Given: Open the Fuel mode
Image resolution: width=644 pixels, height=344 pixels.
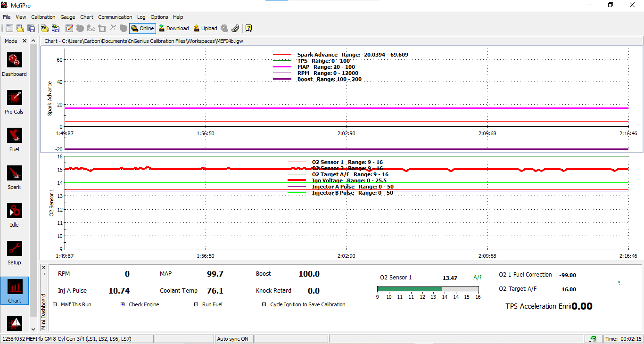Looking at the screenshot, I should (14, 136).
